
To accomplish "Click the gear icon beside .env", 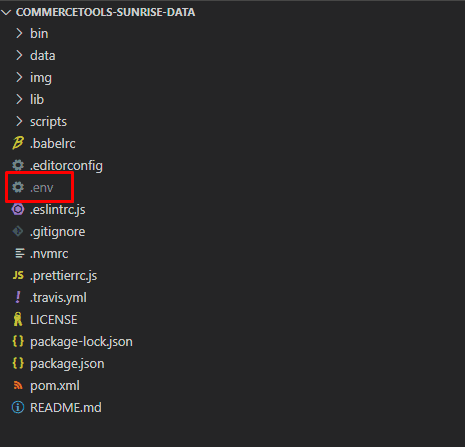I will 18,187.
